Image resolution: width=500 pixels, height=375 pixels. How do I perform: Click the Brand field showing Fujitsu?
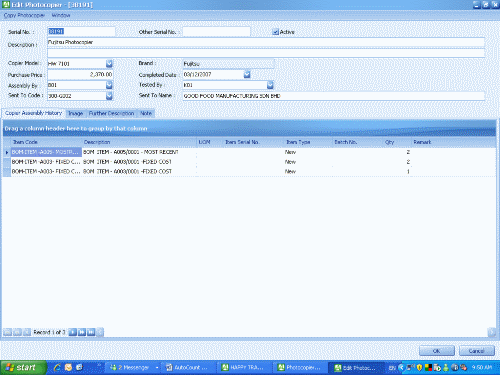click(228, 64)
